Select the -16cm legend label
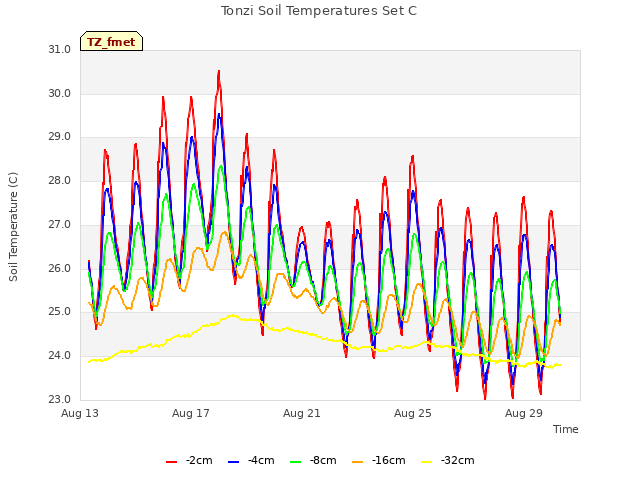The image size is (640, 480). point(388,460)
